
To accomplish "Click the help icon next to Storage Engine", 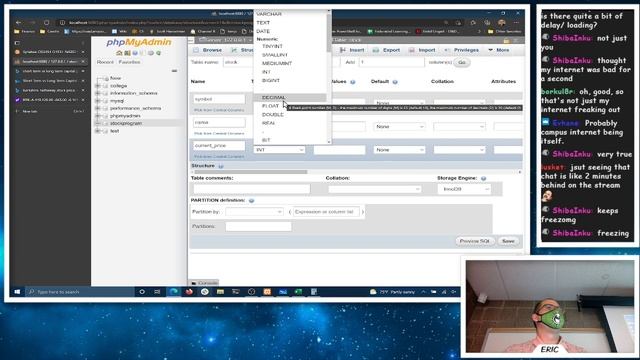I will [x=483, y=178].
